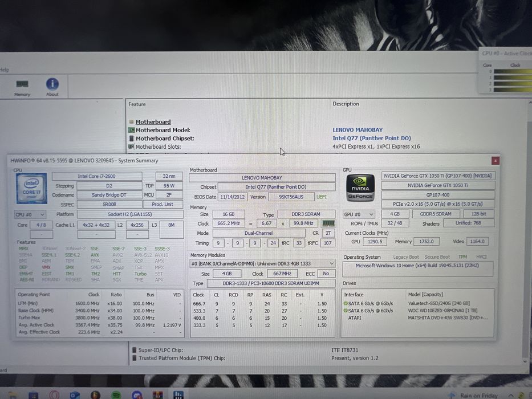Click the 4 / 8 core count field
The image size is (532, 399).
coord(41,225)
